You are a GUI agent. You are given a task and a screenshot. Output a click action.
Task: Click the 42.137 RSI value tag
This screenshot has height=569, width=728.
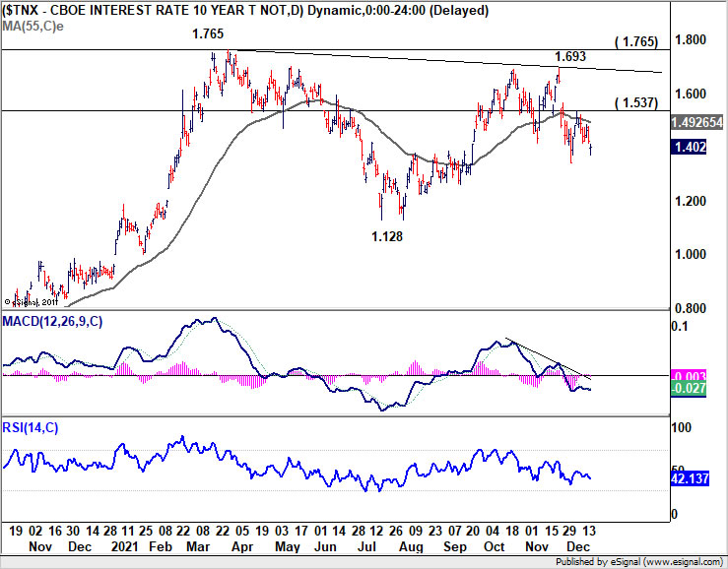(x=690, y=478)
